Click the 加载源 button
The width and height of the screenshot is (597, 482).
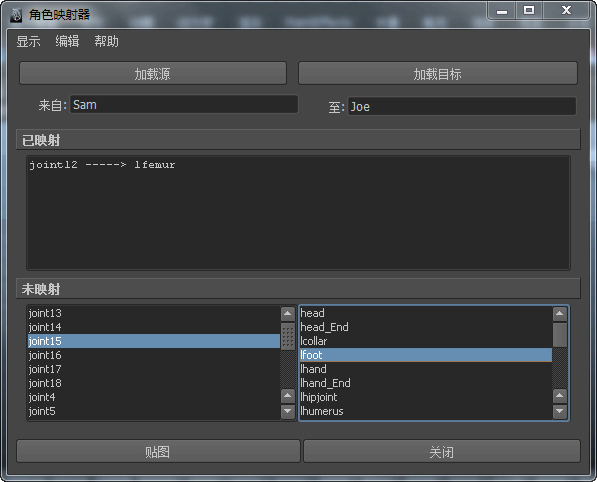pos(153,73)
